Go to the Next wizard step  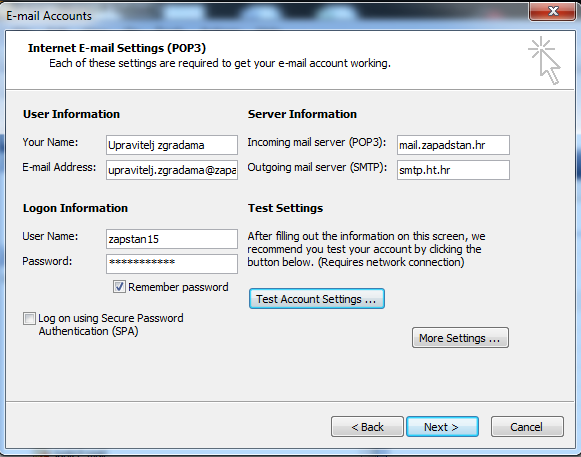[442, 427]
